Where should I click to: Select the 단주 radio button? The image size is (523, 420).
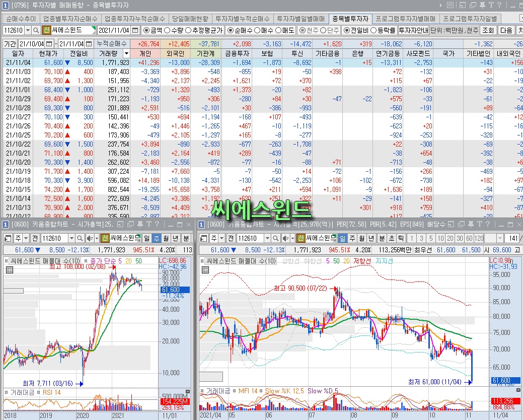tap(323, 30)
